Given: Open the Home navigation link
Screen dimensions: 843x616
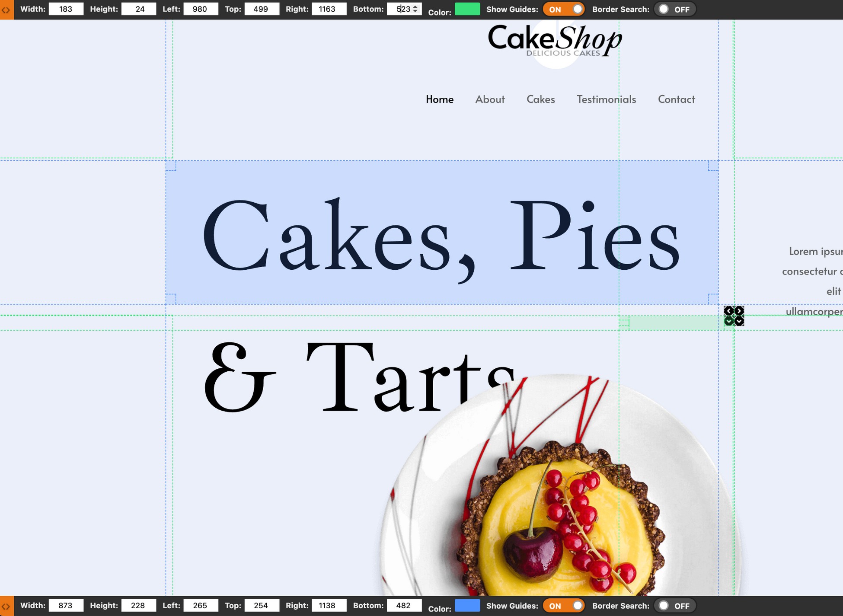Looking at the screenshot, I should point(440,99).
